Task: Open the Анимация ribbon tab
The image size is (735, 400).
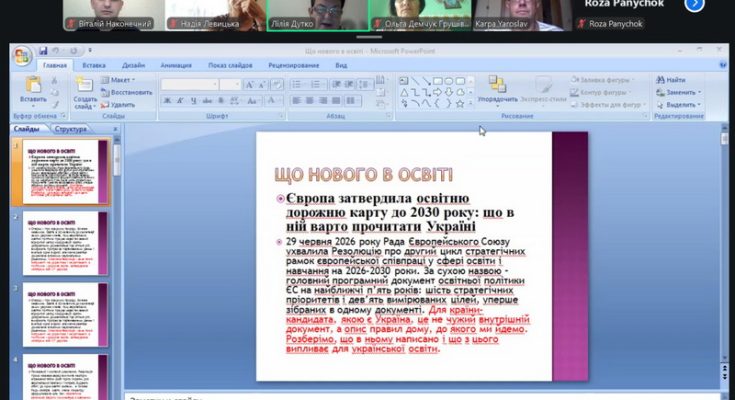Action: click(x=176, y=66)
